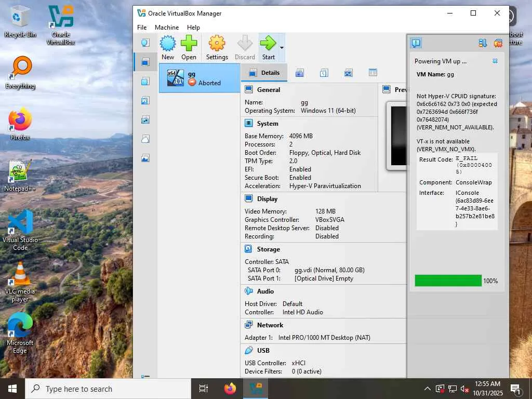
Task: Open the Firefox desktop shortcut
Action: tap(20, 124)
